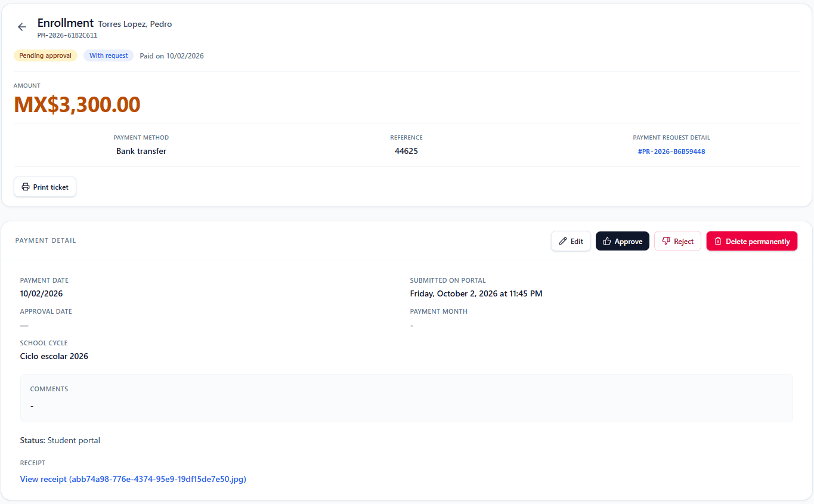Select the Status: Student portal line
This screenshot has width=814, height=504.
[60, 440]
